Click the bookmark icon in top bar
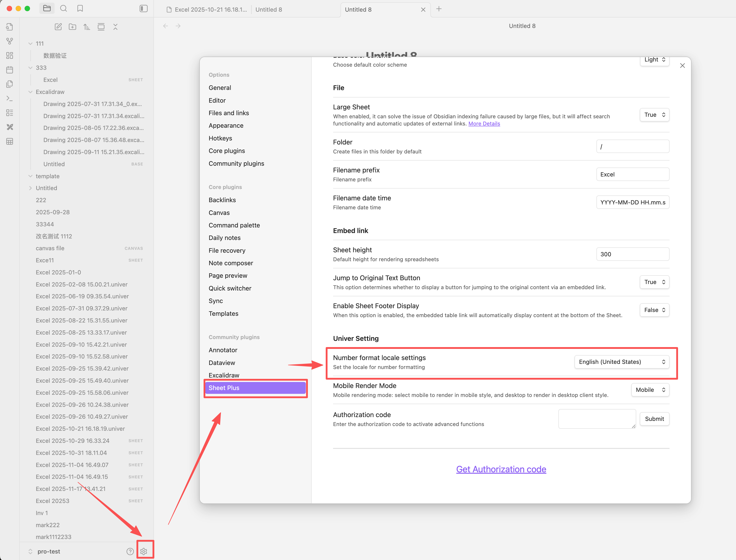The height and width of the screenshot is (560, 736). [x=80, y=9]
